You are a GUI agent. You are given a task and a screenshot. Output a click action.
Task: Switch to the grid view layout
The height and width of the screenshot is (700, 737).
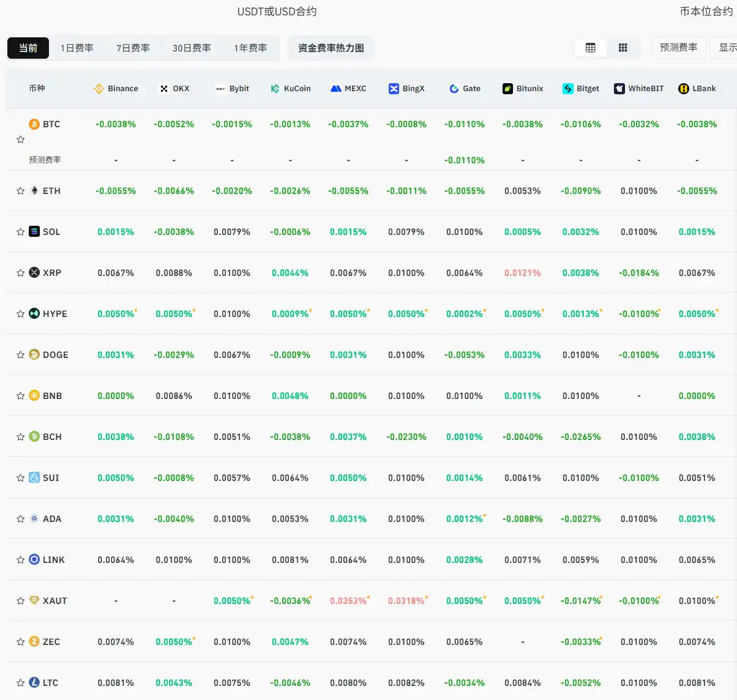pos(623,48)
